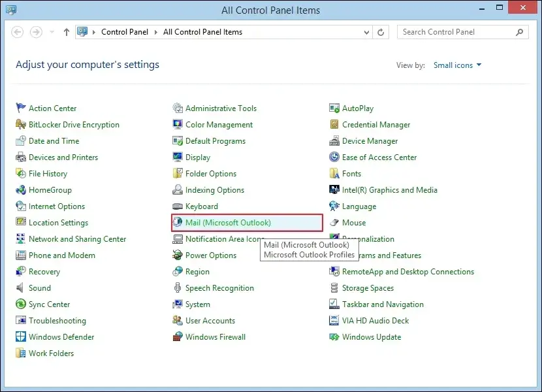Image resolution: width=542 pixels, height=392 pixels.
Task: Click the Sync Center green icon
Action: pyautogui.click(x=21, y=304)
